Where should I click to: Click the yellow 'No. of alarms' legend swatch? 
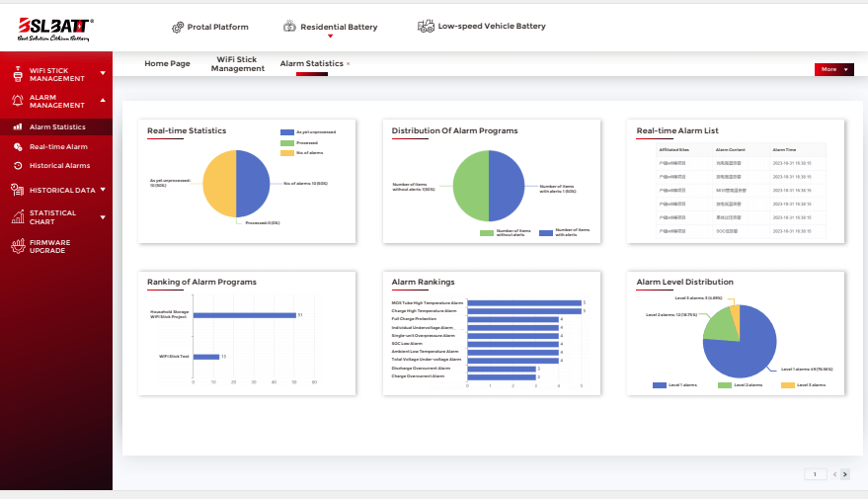point(286,153)
